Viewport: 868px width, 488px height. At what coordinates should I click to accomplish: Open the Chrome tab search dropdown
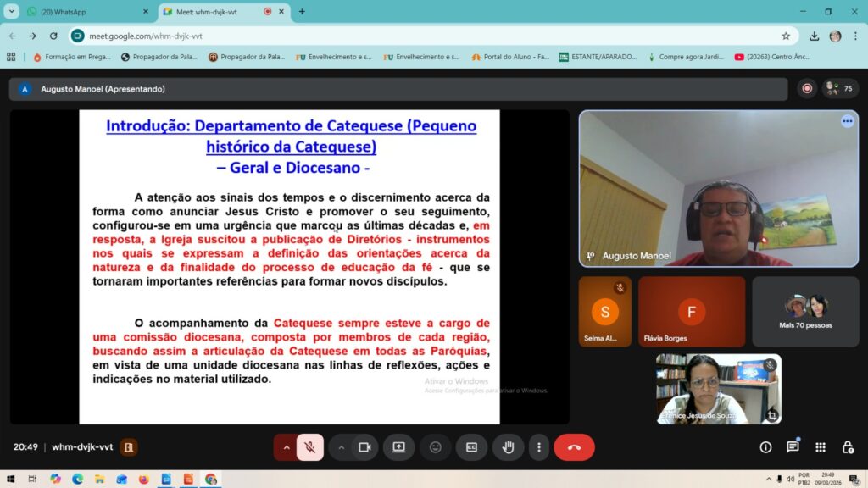12,12
